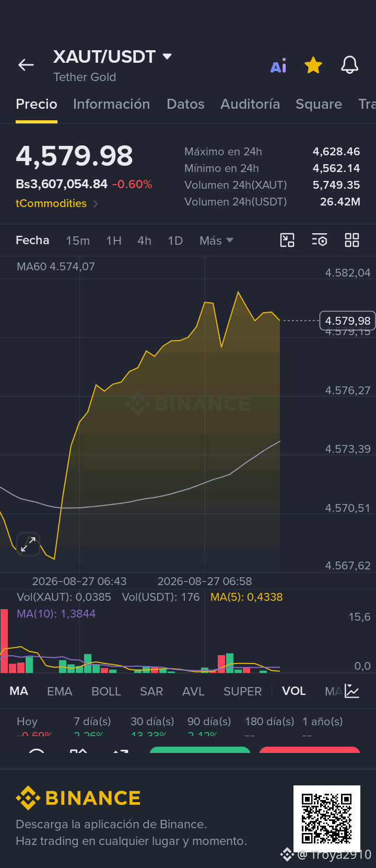Screen dimensions: 376x868
Task: Select the 4h chart interval
Action: [x=144, y=241]
